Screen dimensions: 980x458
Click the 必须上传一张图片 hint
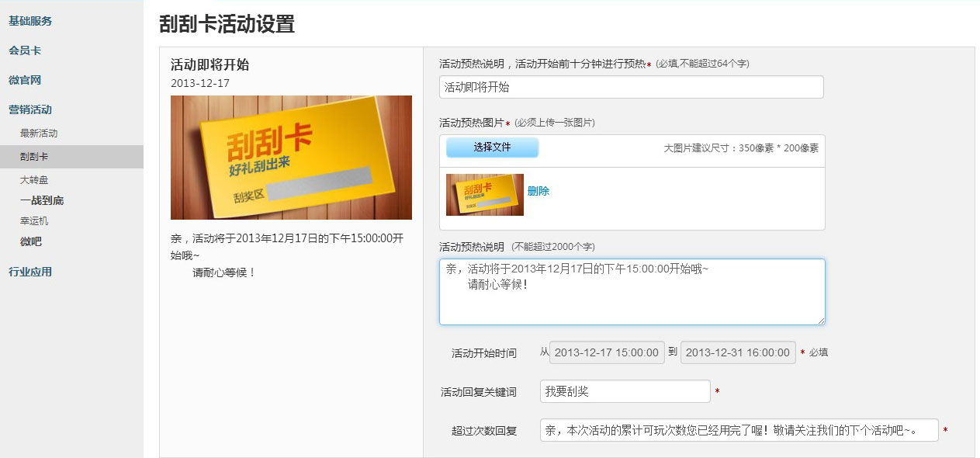pyautogui.click(x=555, y=123)
